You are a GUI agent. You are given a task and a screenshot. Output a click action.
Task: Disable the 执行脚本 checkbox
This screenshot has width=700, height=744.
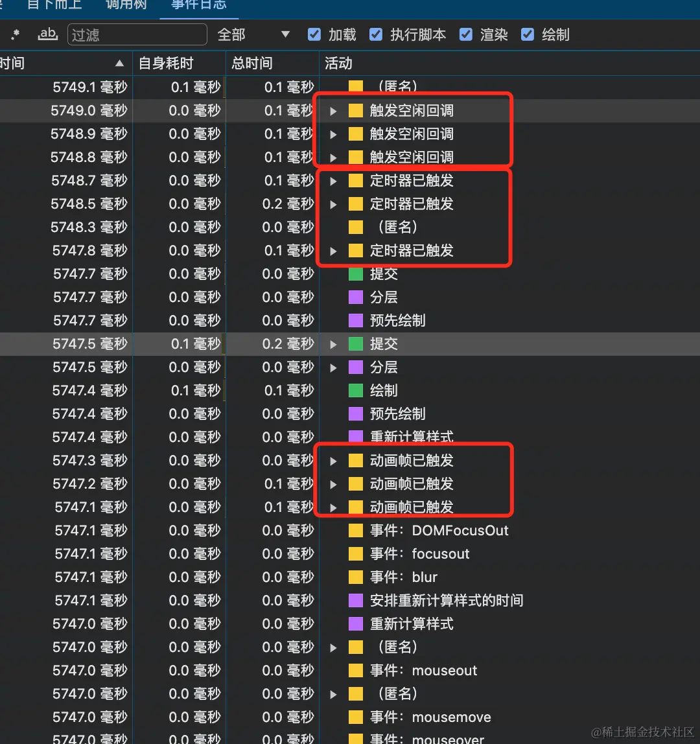(x=376, y=35)
